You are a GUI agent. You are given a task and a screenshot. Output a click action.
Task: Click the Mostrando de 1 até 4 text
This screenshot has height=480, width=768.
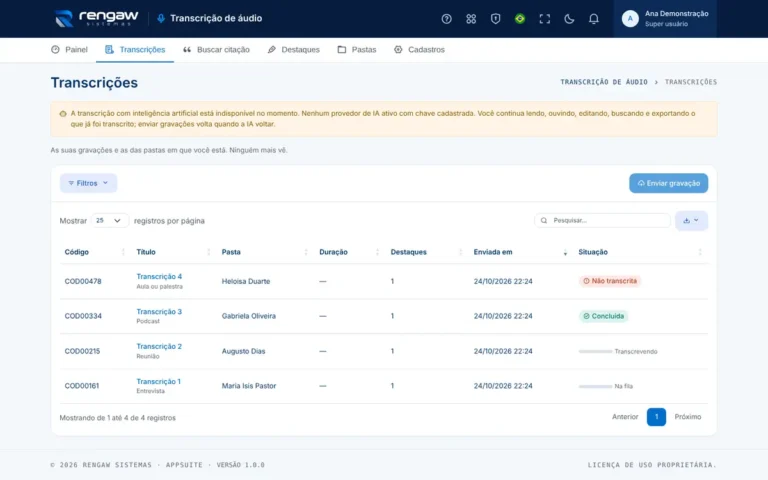(118, 418)
